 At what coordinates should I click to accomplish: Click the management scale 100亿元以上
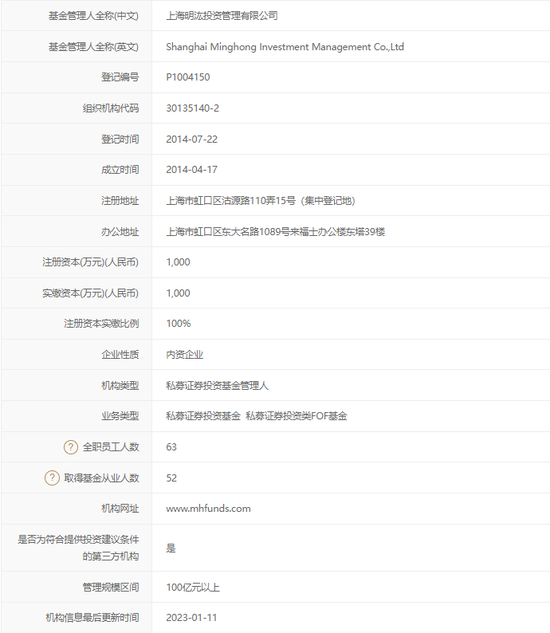(x=193, y=587)
